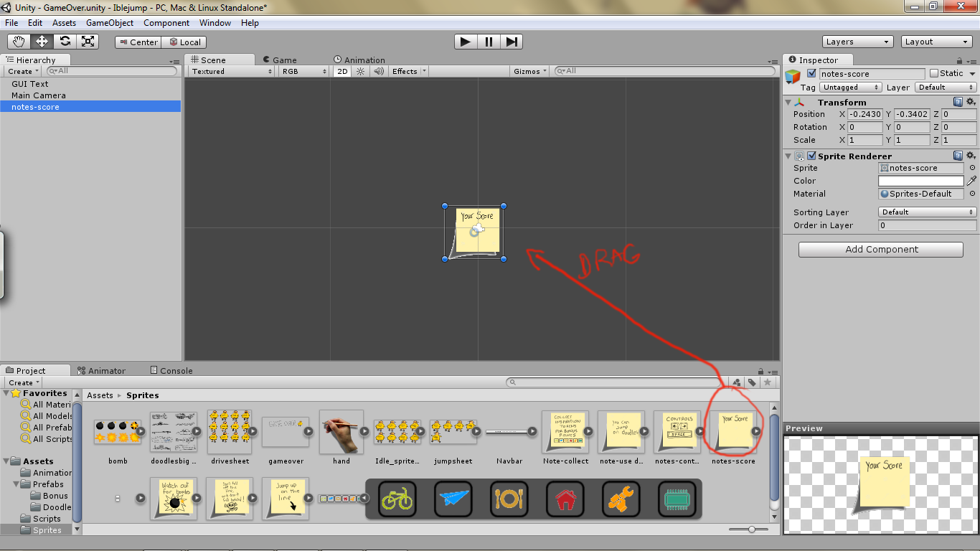Collapse the Sprite Renderer component foldout
This screenshot has height=551, width=980.
coord(789,156)
